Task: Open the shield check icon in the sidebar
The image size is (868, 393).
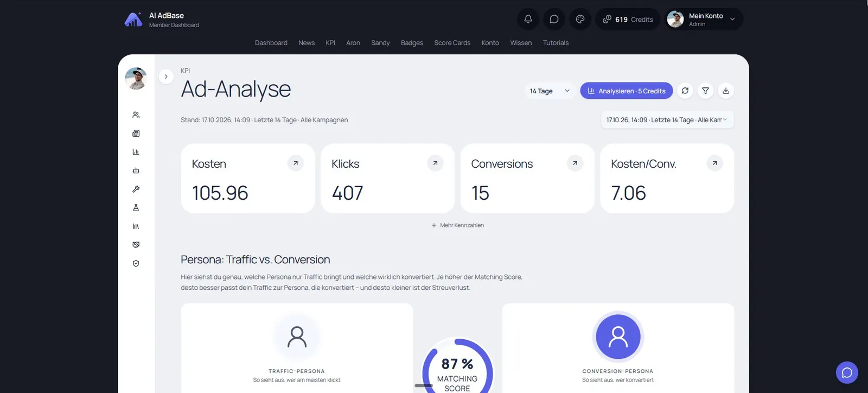Action: tap(136, 263)
